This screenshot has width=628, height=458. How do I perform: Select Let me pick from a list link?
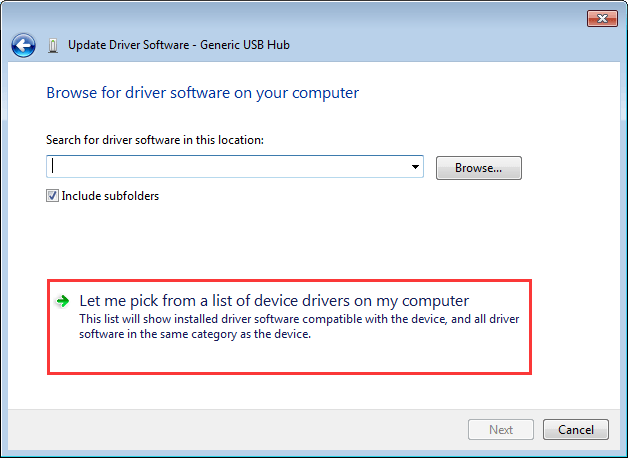[274, 300]
